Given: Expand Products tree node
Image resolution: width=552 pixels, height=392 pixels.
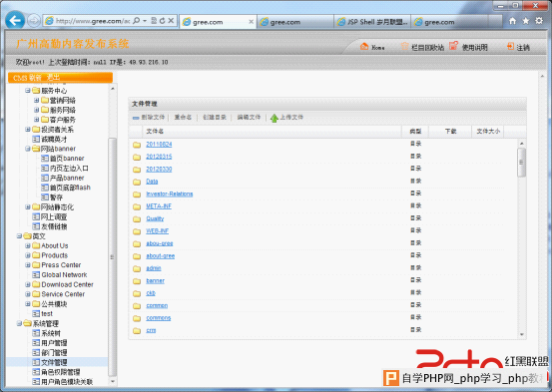Looking at the screenshot, I should tap(28, 255).
